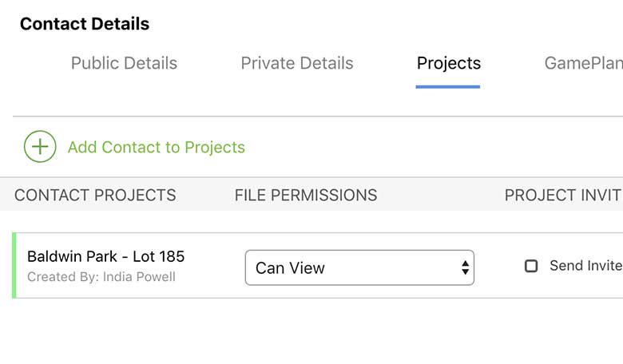Click the blue underline beneath Projects tab
Image resolution: width=623 pixels, height=364 pixels.
click(447, 85)
